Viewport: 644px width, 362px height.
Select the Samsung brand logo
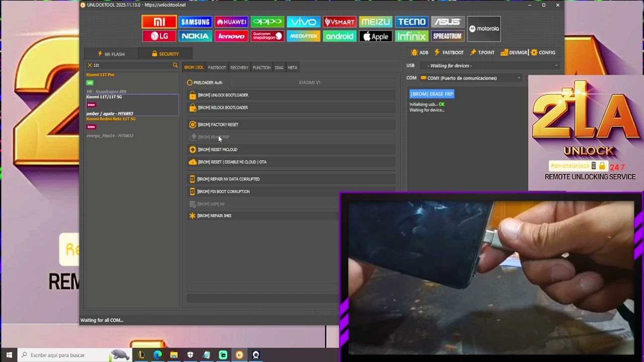[195, 22]
